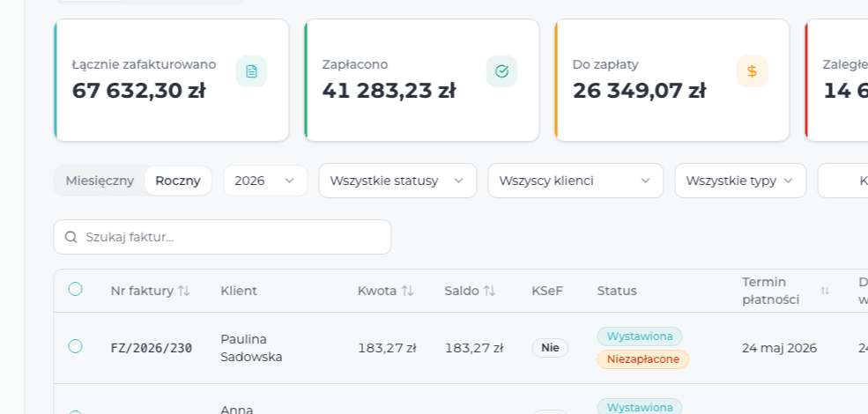Viewport: 868px width, 414px height.
Task: Click paid amount 41 283,23 zł
Action: point(389,91)
